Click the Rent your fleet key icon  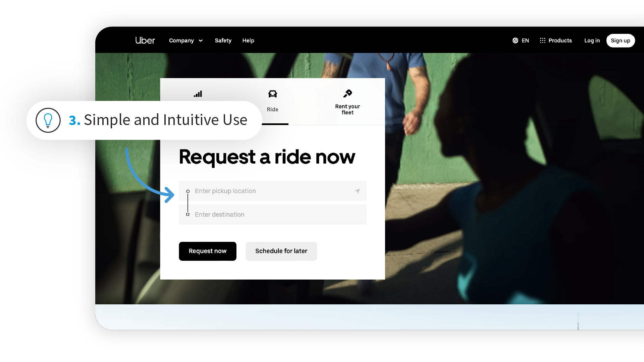click(347, 94)
